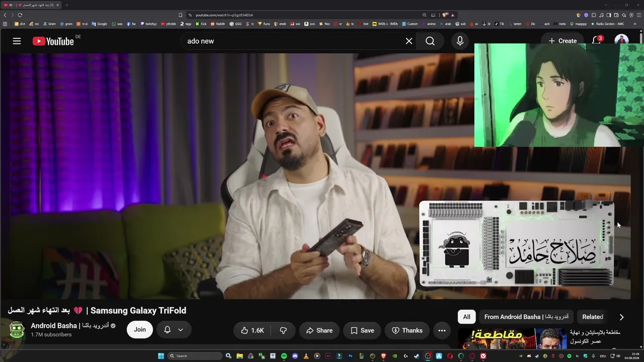Bookmark this page via address bar icon
The height and width of the screenshot is (362, 644).
[x=181, y=15]
